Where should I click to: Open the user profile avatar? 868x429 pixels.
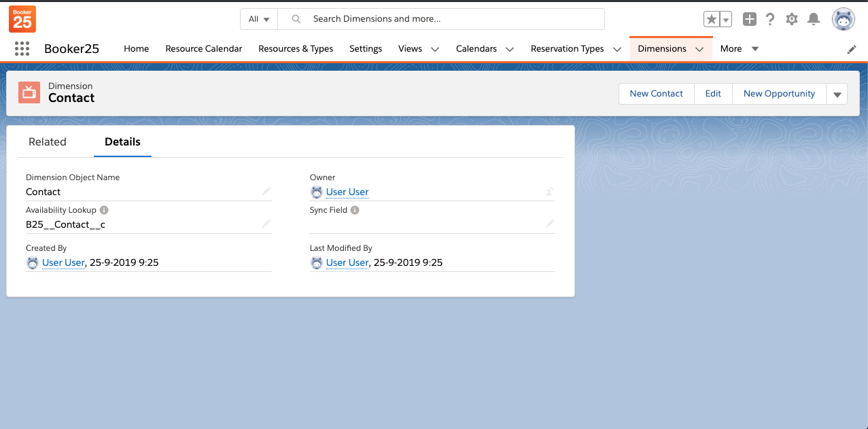tap(844, 19)
